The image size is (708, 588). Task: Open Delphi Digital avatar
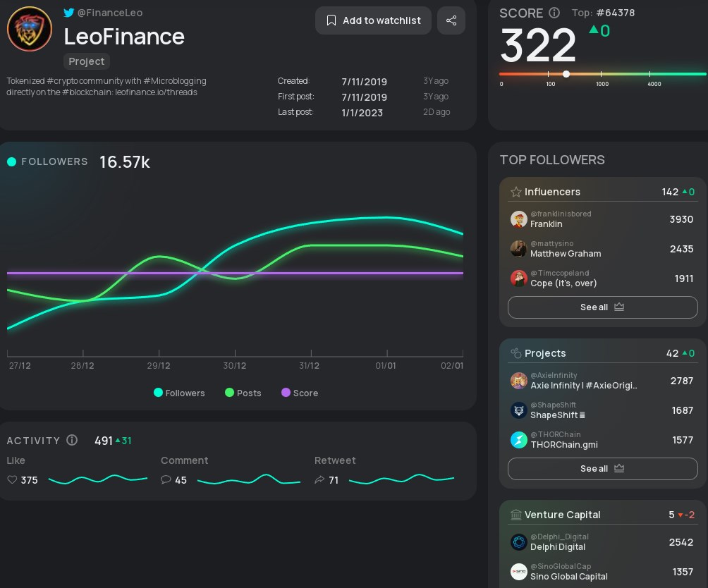click(x=519, y=542)
